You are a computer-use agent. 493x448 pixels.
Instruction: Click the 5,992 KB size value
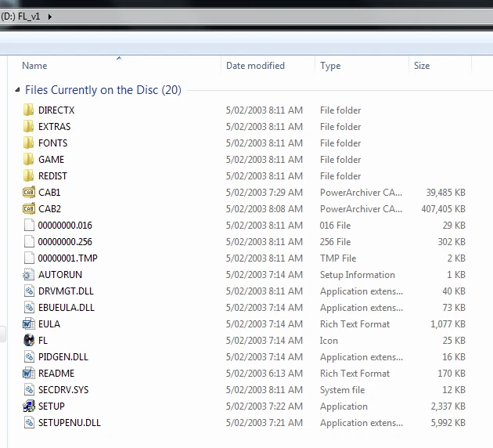click(448, 422)
